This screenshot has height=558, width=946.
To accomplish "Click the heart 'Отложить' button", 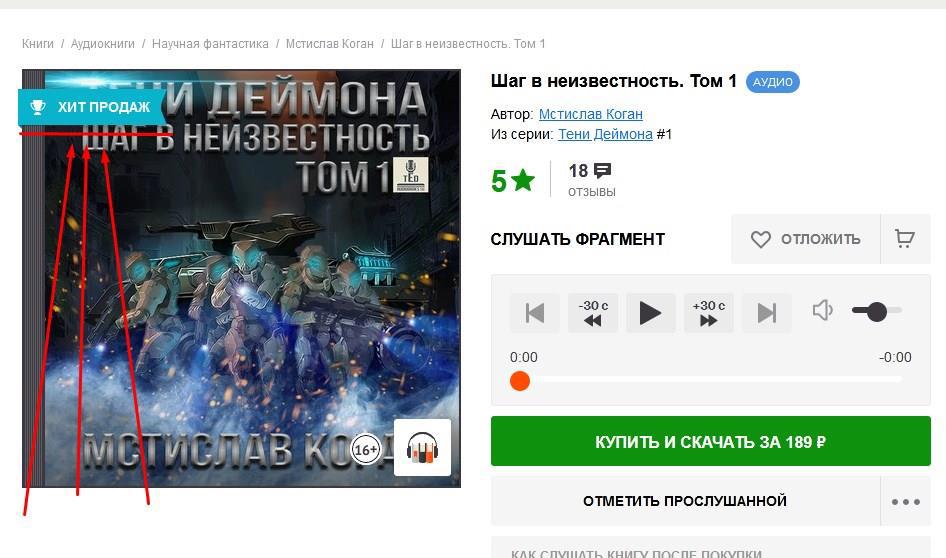I will [805, 239].
